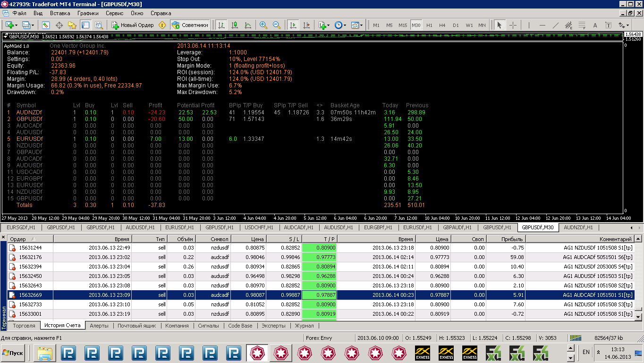This screenshot has height=363, width=644.
Task: Choose the trendline drawing tool
Action: tap(556, 25)
